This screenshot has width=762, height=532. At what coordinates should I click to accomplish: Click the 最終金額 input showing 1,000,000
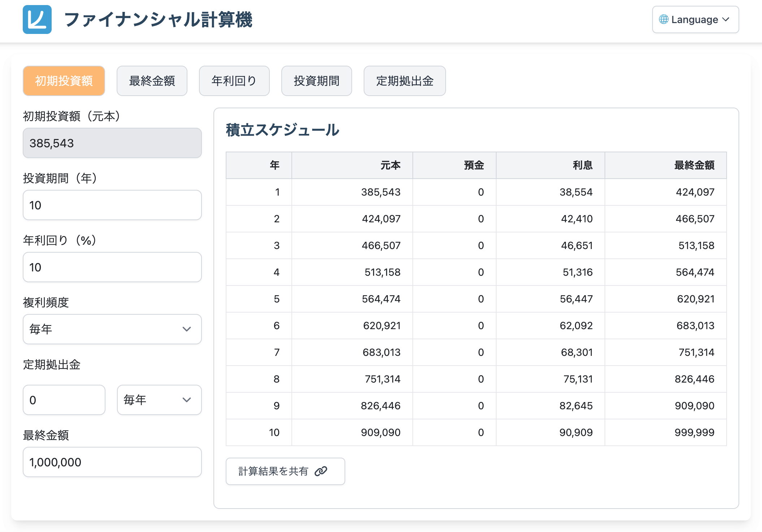tap(112, 462)
